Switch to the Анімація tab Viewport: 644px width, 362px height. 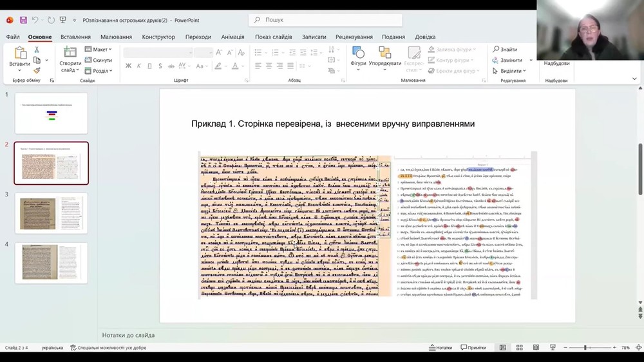point(232,37)
